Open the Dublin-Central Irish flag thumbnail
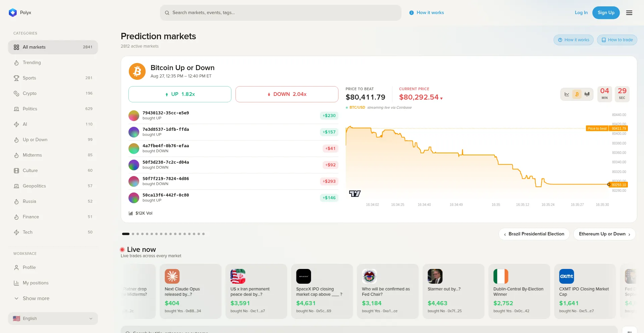Screen dimensions: 644x333 pyautogui.click(x=501, y=276)
